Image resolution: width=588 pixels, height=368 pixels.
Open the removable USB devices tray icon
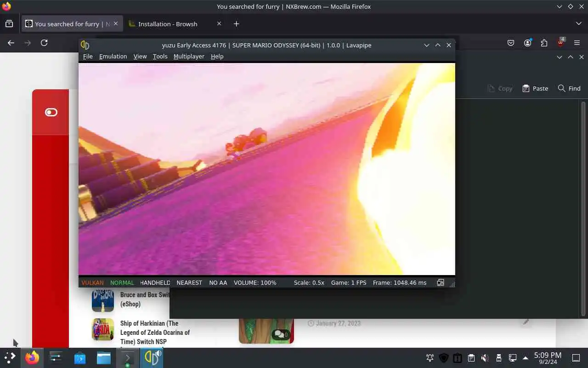tap(499, 358)
